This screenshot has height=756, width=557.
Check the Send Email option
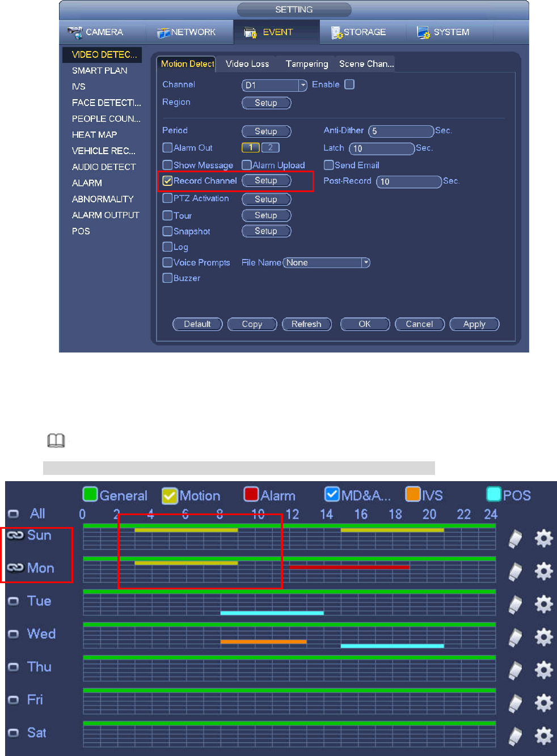pos(328,165)
